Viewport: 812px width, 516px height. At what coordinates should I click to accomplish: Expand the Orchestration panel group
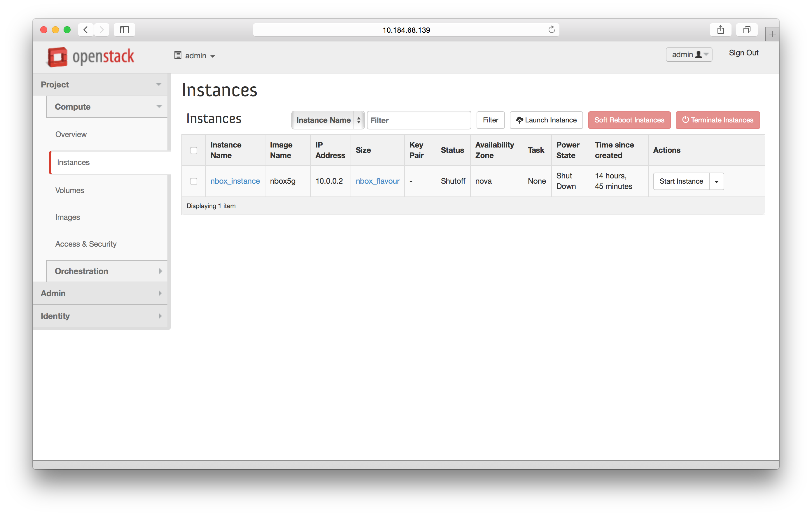pos(107,271)
